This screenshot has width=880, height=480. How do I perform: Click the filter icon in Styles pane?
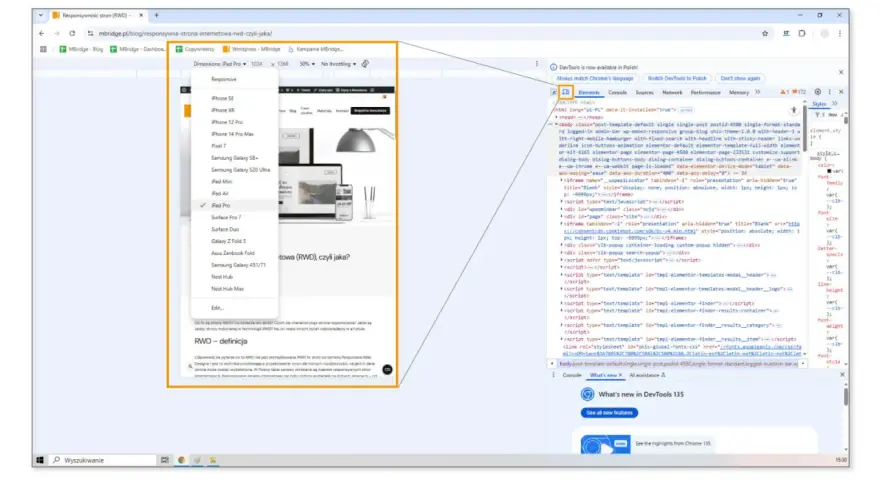coord(818,115)
